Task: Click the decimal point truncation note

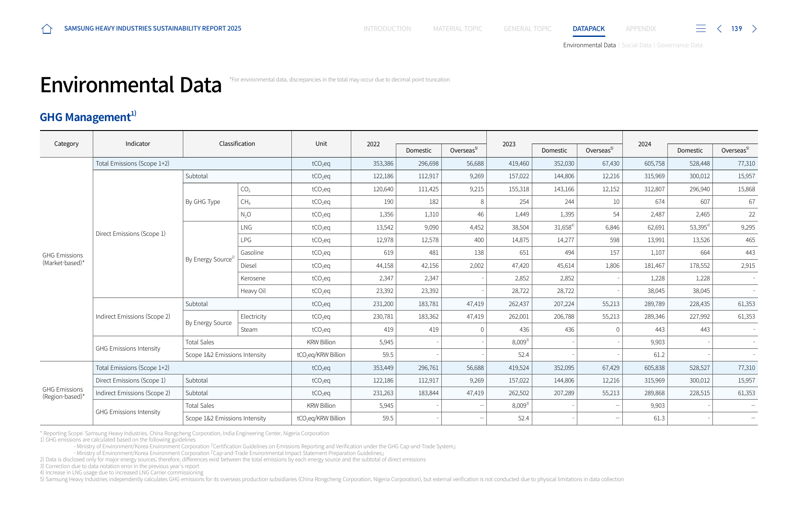Action: tap(340, 80)
